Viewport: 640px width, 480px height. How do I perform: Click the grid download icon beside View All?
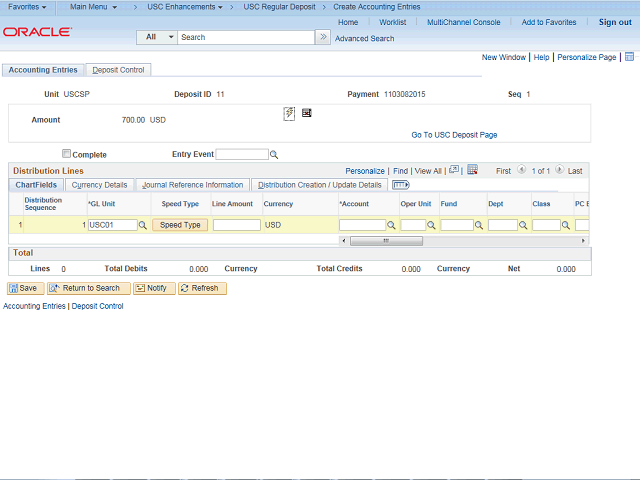coord(472,170)
